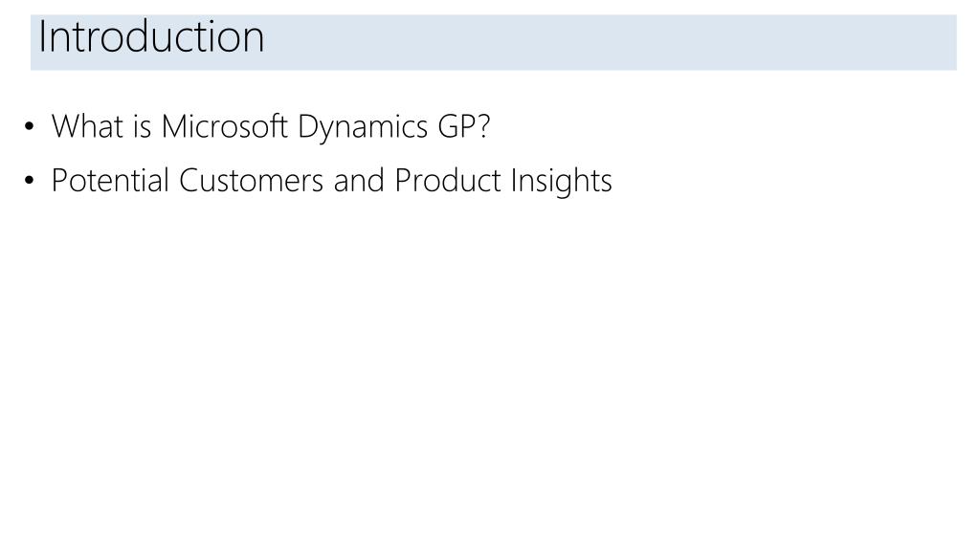Click the word Microsoft in first bullet

tap(224, 126)
